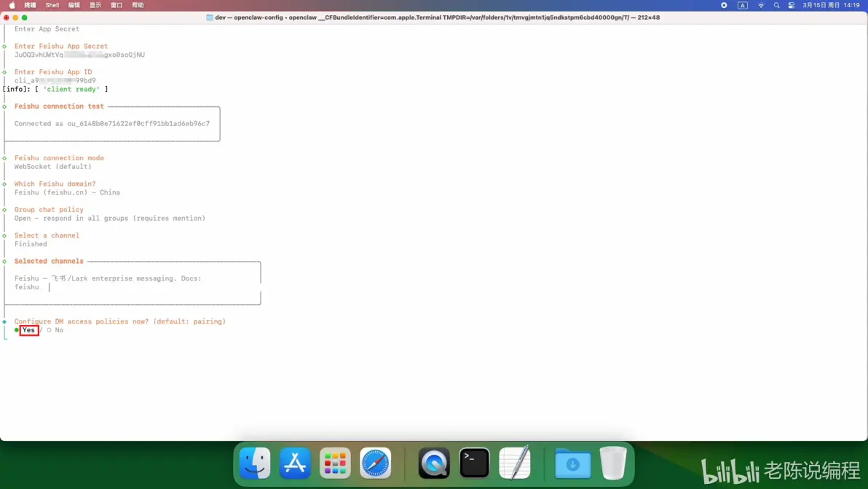
Task: Open the 窗口 menu
Action: [x=117, y=5]
